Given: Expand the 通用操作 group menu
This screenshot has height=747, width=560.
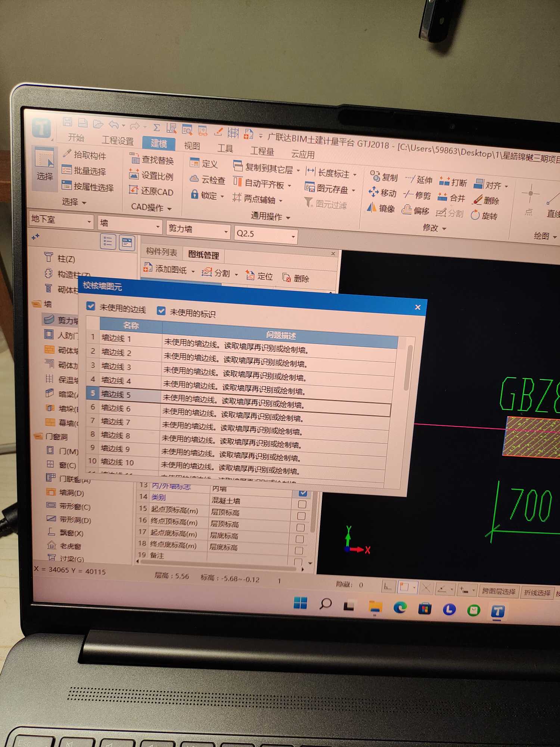Looking at the screenshot, I should 271,216.
